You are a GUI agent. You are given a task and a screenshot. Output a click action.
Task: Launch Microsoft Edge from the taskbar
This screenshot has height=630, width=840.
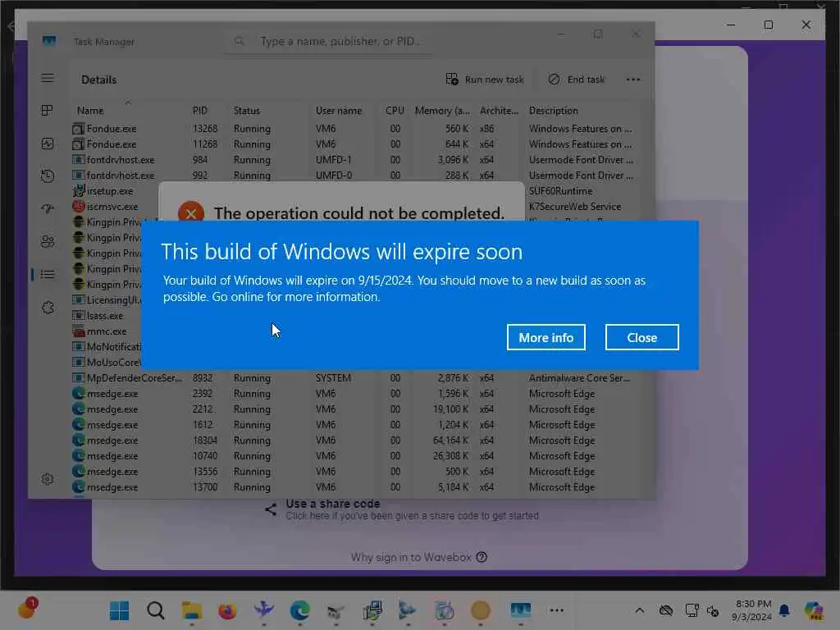click(300, 610)
